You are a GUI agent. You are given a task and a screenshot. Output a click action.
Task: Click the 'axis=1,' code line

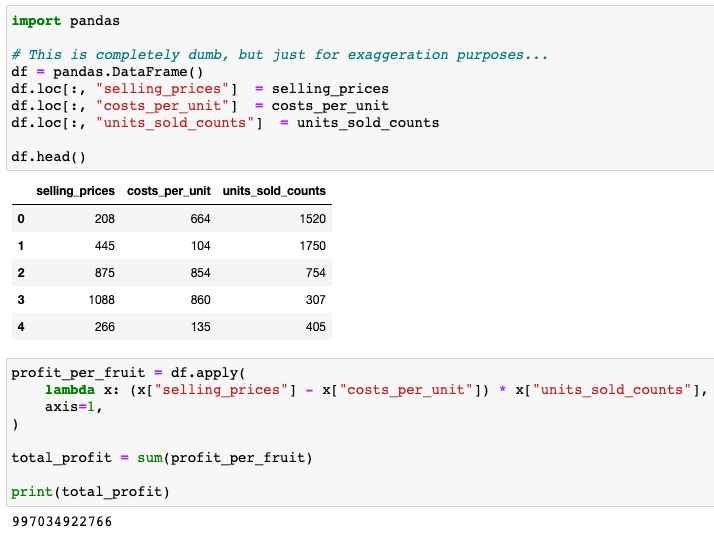(x=73, y=407)
